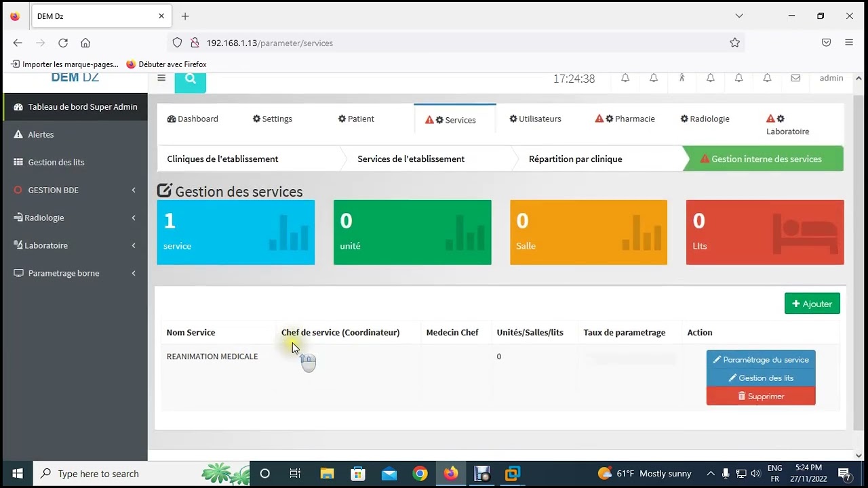
Task: Click the Nom Service column header
Action: pyautogui.click(x=191, y=332)
